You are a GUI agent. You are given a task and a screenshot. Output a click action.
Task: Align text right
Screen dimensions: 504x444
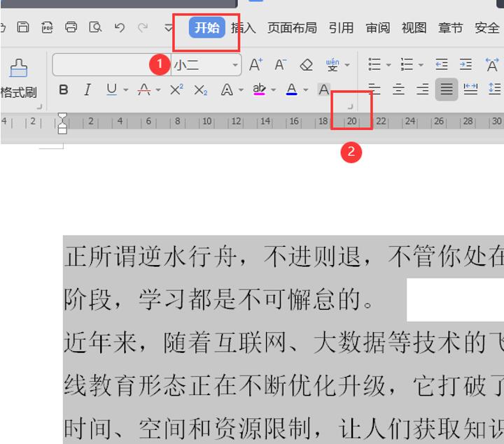[422, 89]
